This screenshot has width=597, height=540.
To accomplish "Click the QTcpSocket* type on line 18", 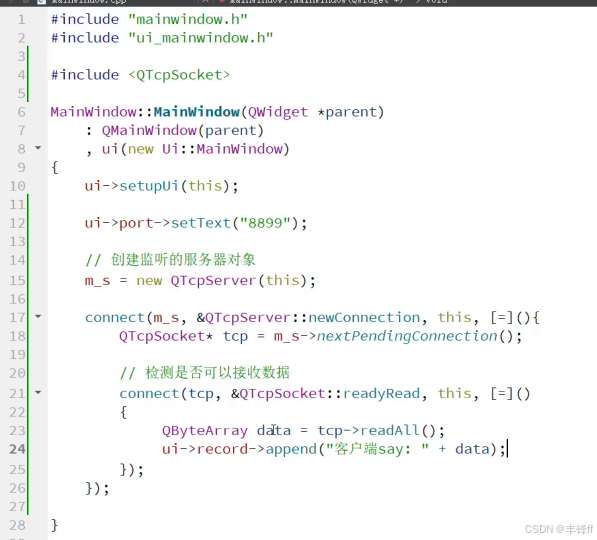I will 166,336.
